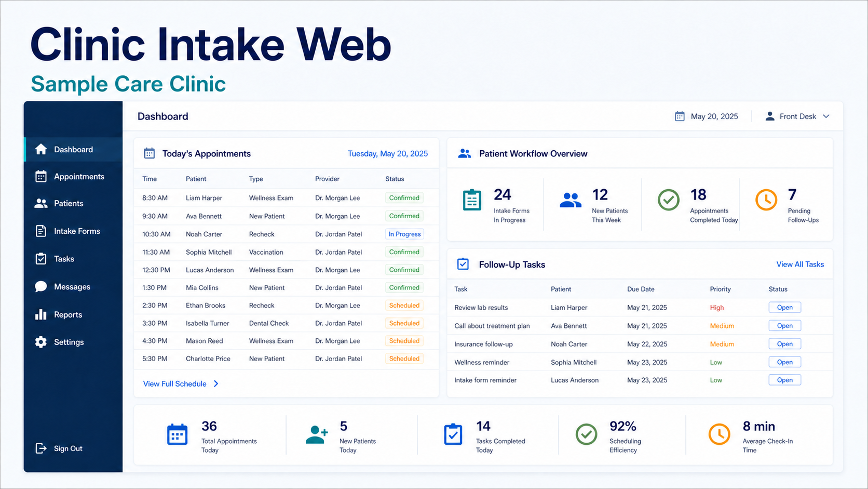Select the Intake Forms menu item
Viewport: 868px width, 489px height.
pos(73,231)
